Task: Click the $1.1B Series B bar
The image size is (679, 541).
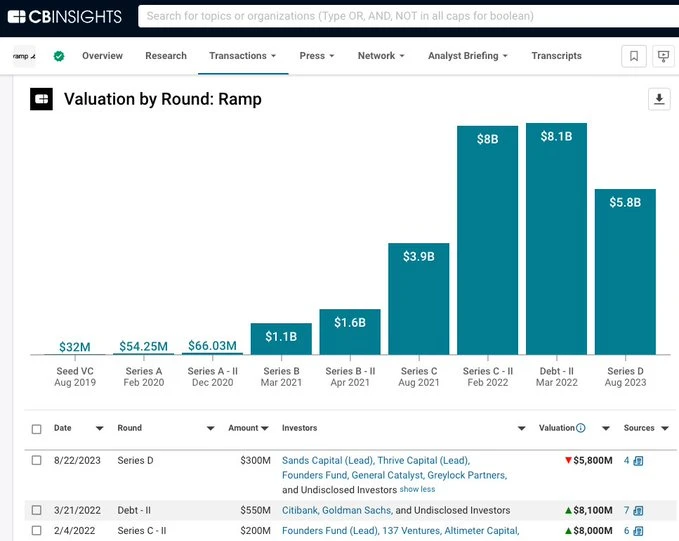Action: coord(281,339)
